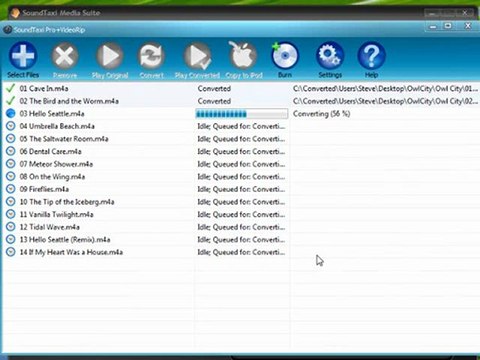The height and width of the screenshot is (360, 480).
Task: Select file 01 Cave In.m4a
Action: coord(44,89)
